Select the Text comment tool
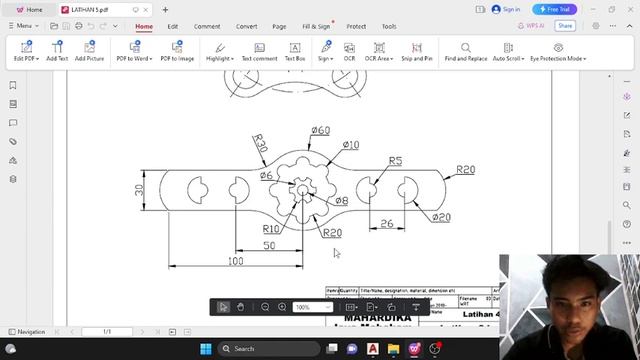Screen dimensions: 640x360 [x=260, y=51]
